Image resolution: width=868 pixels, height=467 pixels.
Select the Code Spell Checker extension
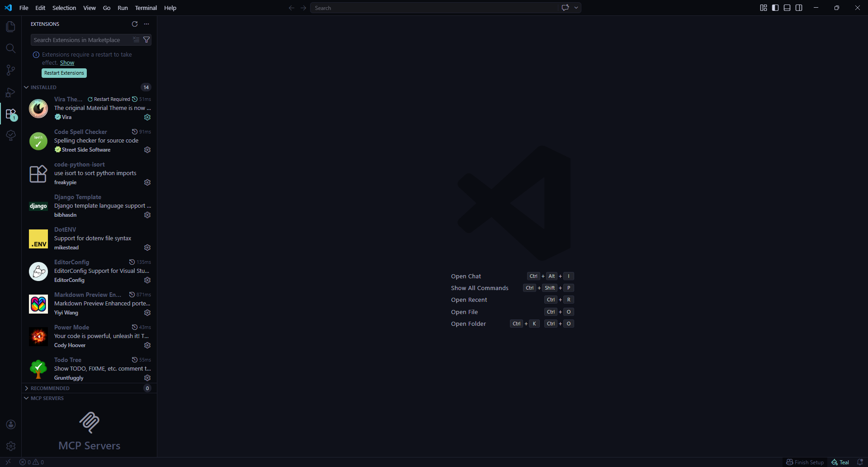click(x=89, y=141)
